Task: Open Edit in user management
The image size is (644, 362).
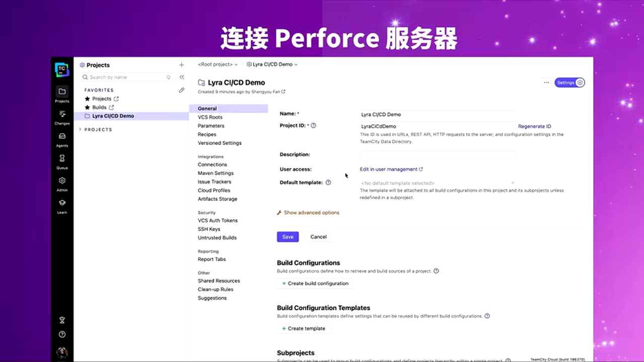Action: [x=388, y=169]
